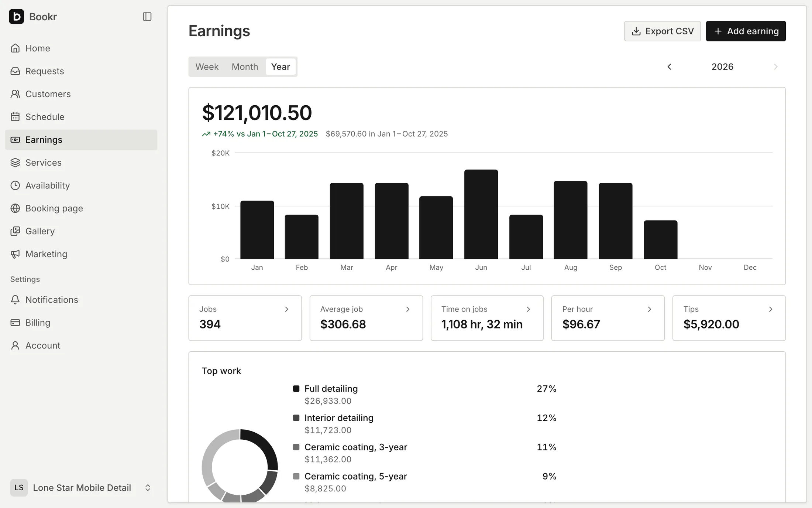The image size is (812, 508).
Task: Expand the Tips card chevron
Action: pos(771,309)
